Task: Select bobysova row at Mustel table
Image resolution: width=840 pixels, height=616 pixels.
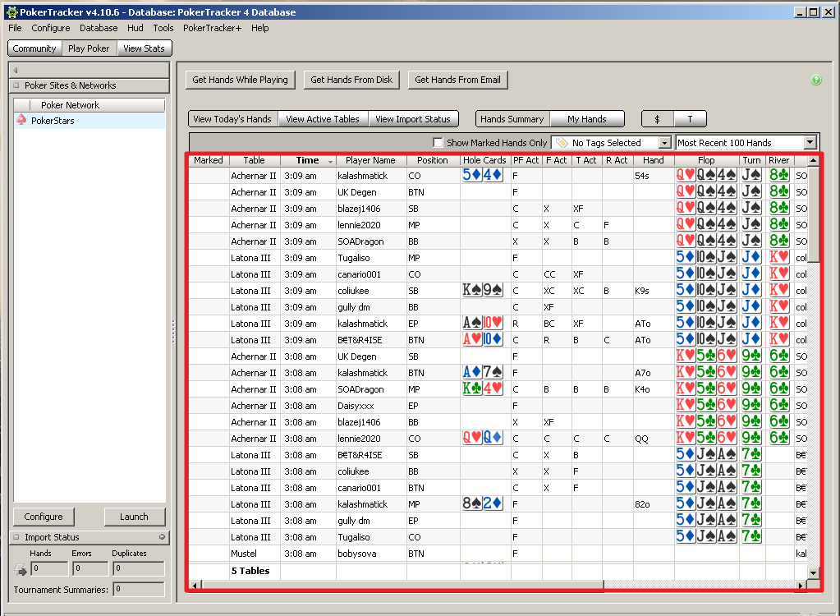Action: click(x=498, y=554)
